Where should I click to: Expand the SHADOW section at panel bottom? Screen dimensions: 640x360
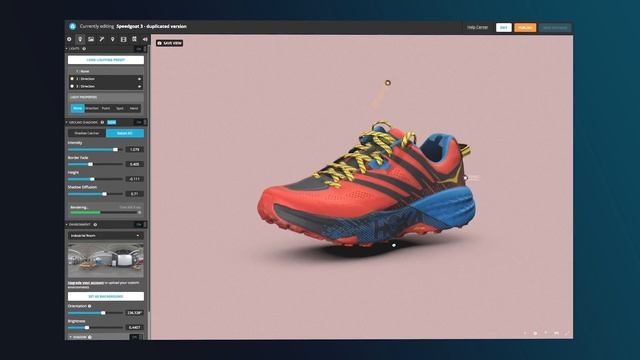tap(71, 337)
